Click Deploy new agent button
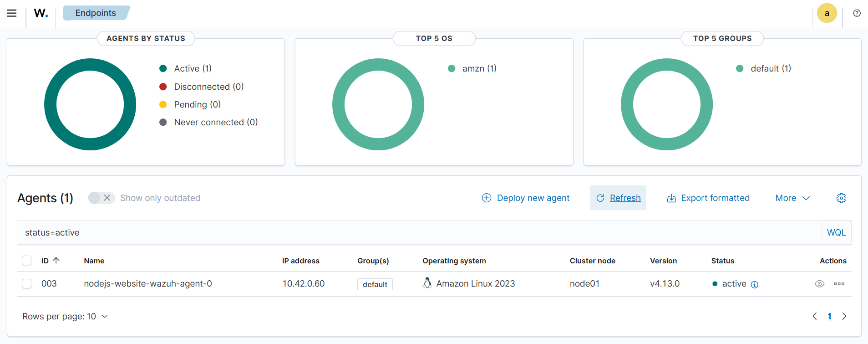 (526, 198)
